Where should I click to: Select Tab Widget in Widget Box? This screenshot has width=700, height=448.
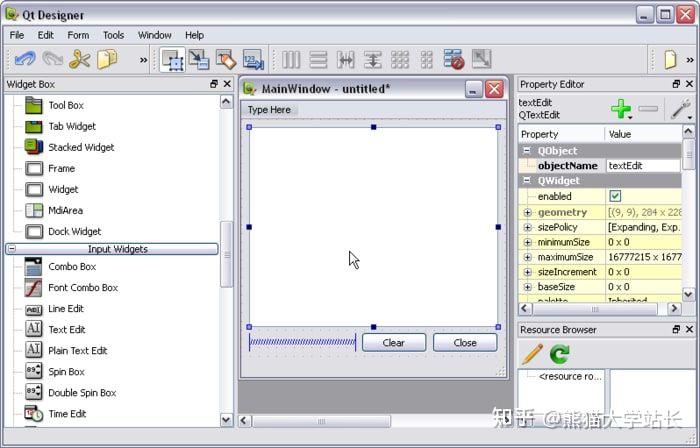pyautogui.click(x=72, y=126)
